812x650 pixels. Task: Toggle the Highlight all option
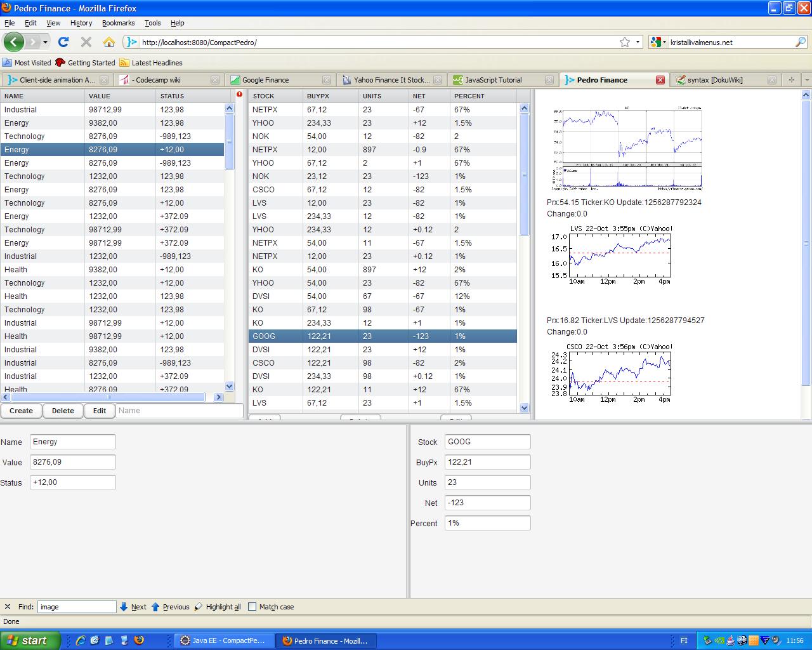[218, 607]
